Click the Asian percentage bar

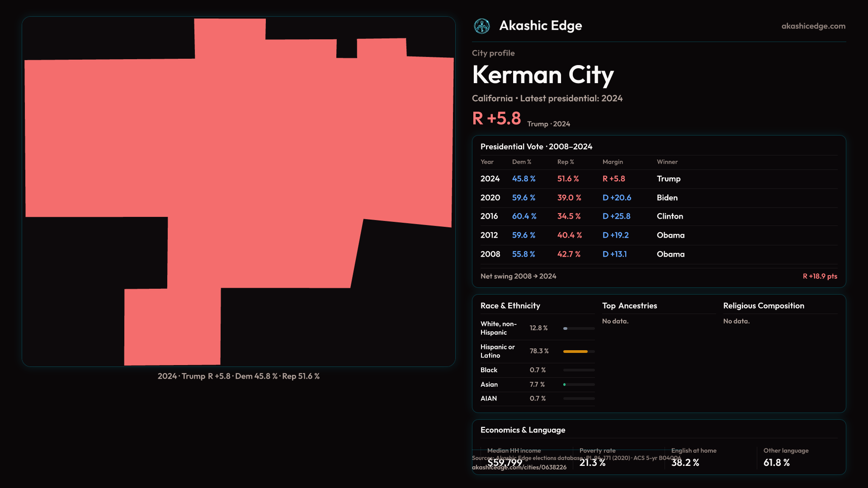(x=578, y=385)
